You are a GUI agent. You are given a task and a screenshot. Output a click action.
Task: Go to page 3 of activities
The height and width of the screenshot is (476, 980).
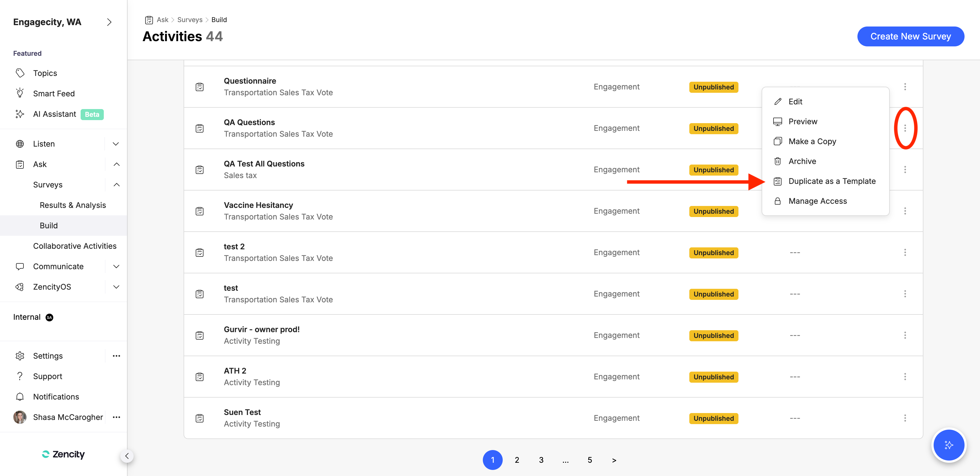click(541, 460)
